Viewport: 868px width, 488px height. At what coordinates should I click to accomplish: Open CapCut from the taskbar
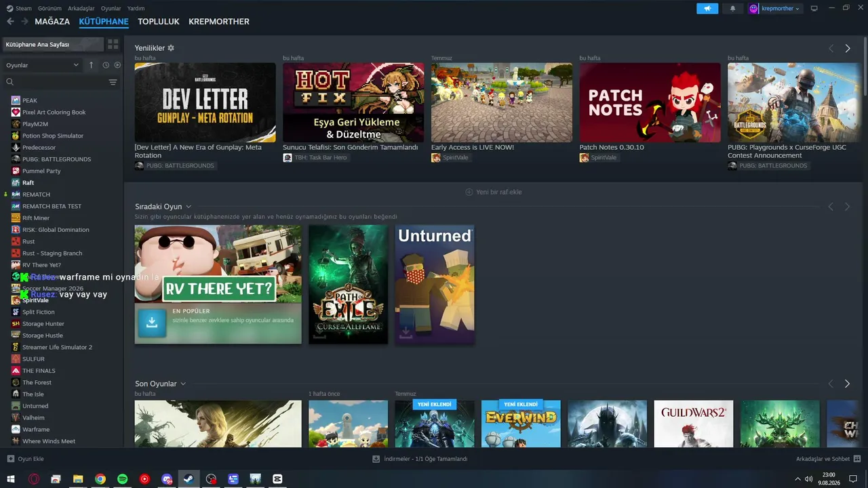pos(277,479)
